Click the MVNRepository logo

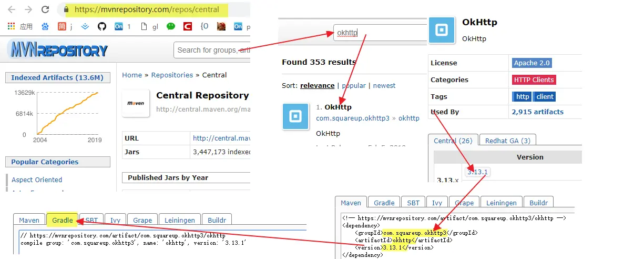tap(58, 50)
